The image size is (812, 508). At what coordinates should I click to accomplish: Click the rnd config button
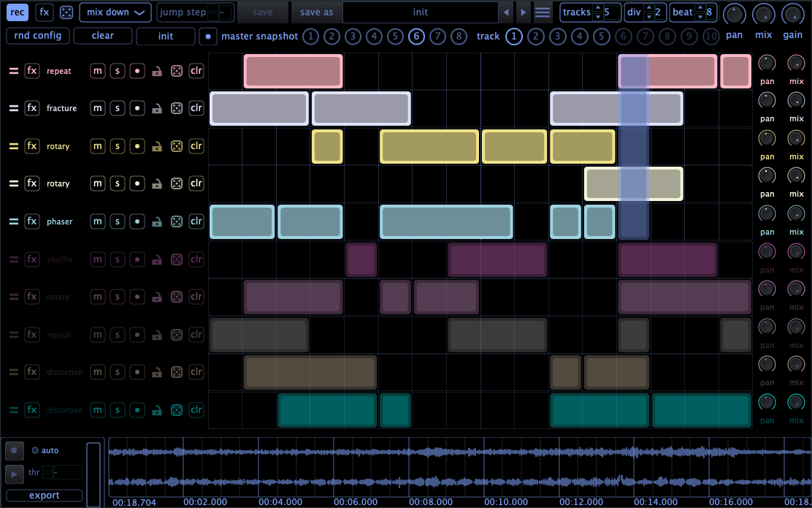[38, 36]
